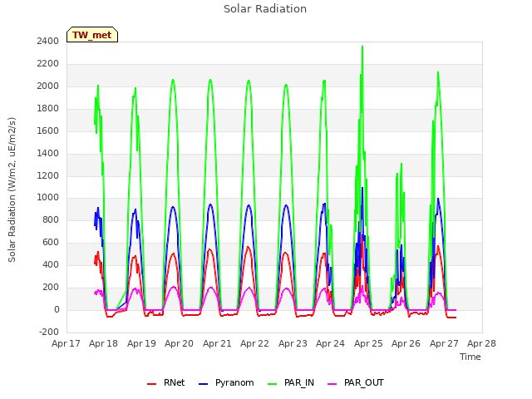Click the 2400 y-axis tick label

pyautogui.click(x=48, y=41)
